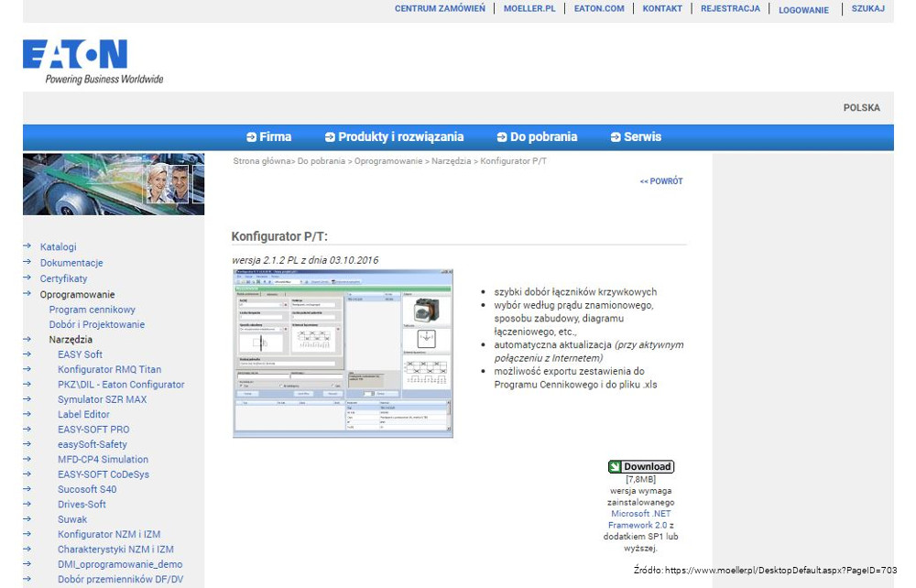Viewport: 916px width, 588px height.
Task: Open the Serwis menu
Action: pyautogui.click(x=636, y=137)
